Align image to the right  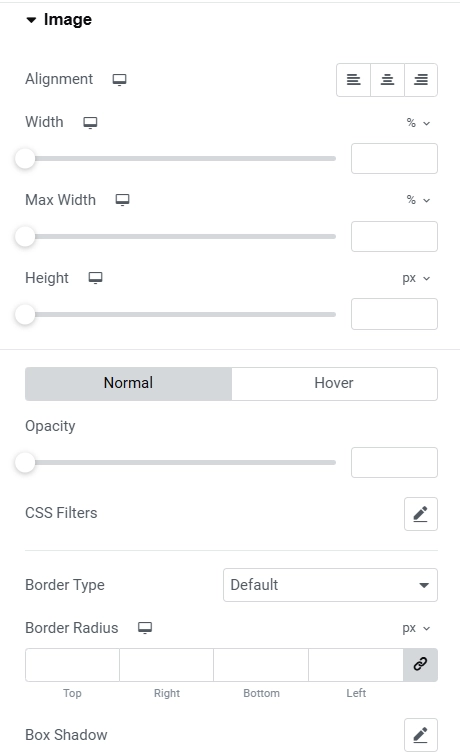[421, 80]
